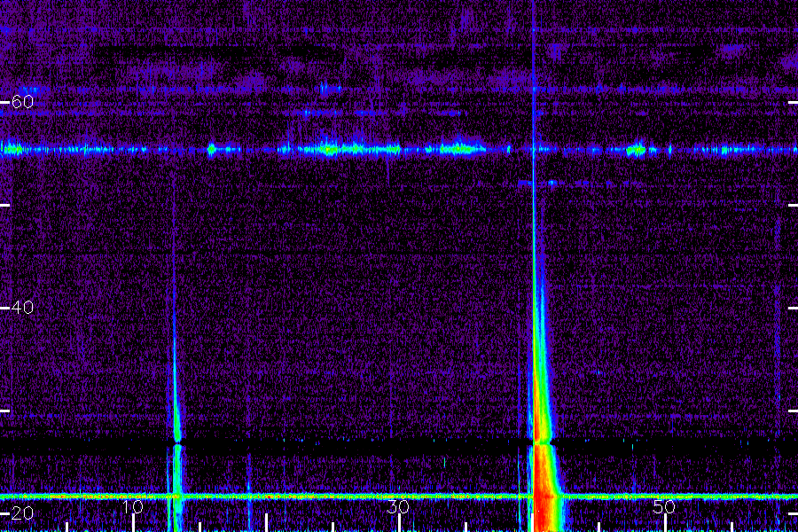Click the '40' vertical axis label
The image size is (798, 532).
point(22,308)
